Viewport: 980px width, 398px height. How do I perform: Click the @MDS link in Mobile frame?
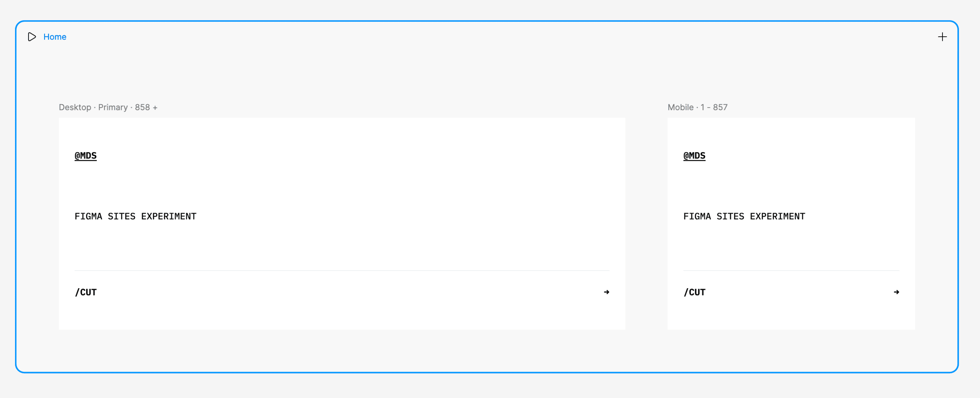694,156
